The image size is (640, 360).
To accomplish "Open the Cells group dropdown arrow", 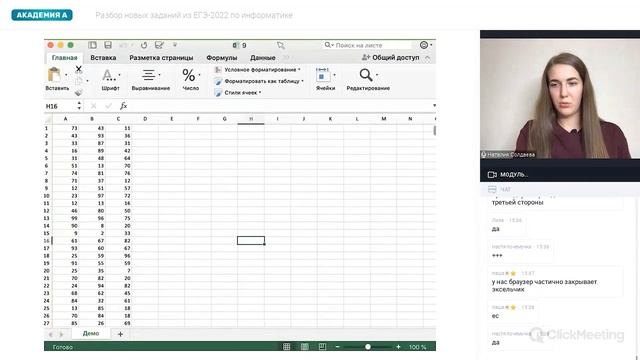I will point(334,75).
